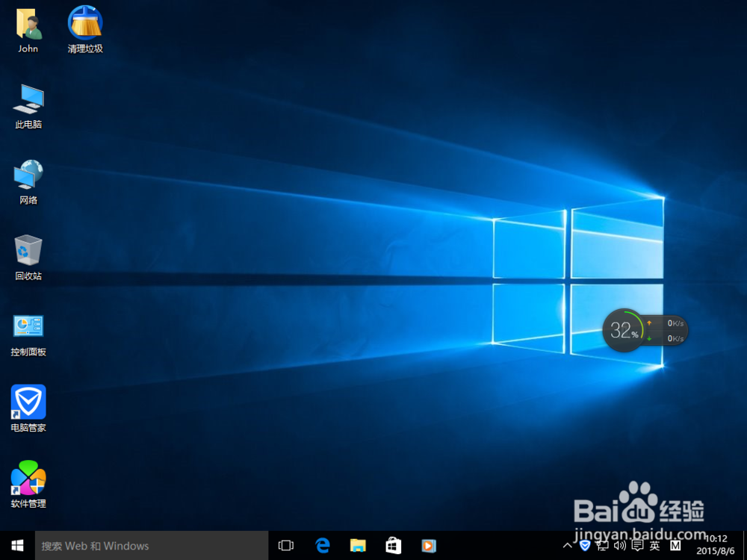The image size is (747, 560).
Task: Toggle the M input method tray icon
Action: [x=675, y=546]
